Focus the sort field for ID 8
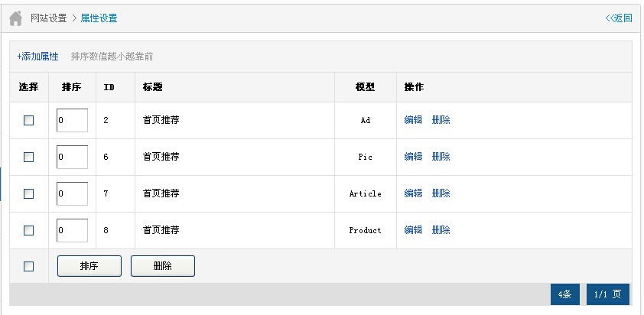 click(73, 230)
